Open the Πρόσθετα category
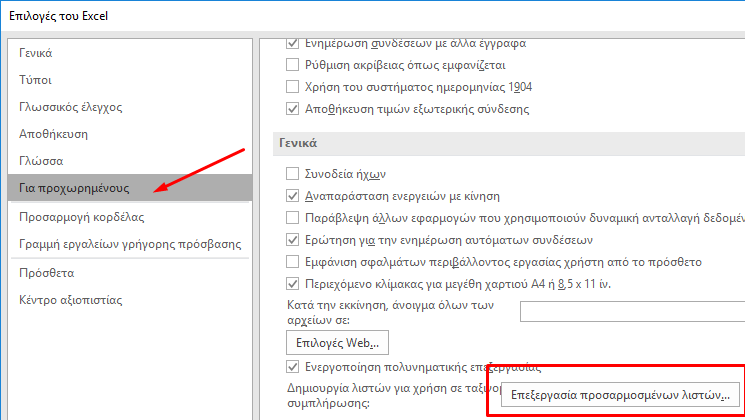The height and width of the screenshot is (420, 745). point(130,273)
